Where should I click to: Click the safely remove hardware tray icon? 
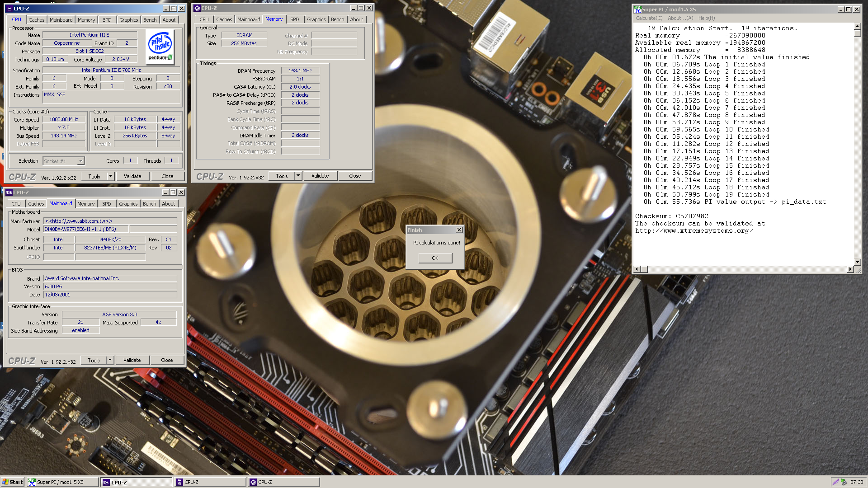pos(844,482)
